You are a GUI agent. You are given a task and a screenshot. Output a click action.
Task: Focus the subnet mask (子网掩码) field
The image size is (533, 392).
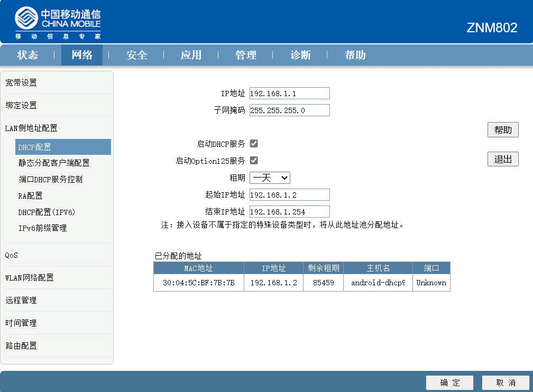pos(289,110)
